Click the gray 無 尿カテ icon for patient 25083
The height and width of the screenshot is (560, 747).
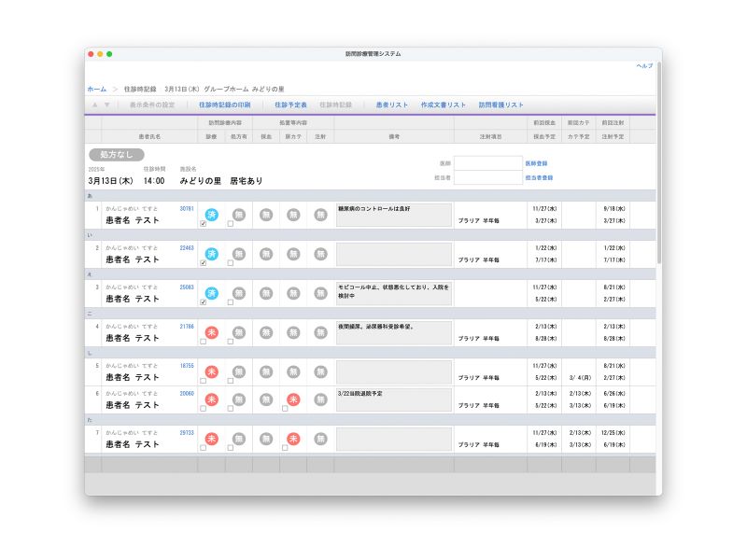tap(293, 293)
